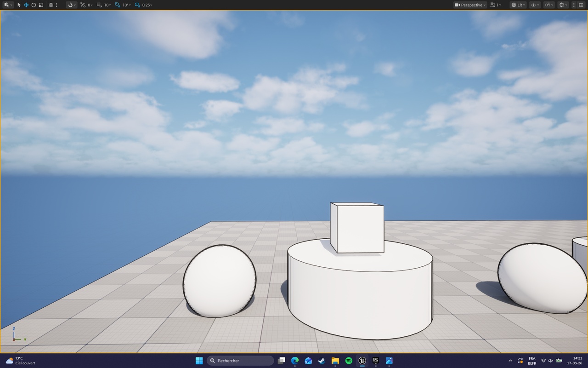Activate the Translate (move) tool
Screen dimensions: 588x368
pyautogui.click(x=26, y=5)
